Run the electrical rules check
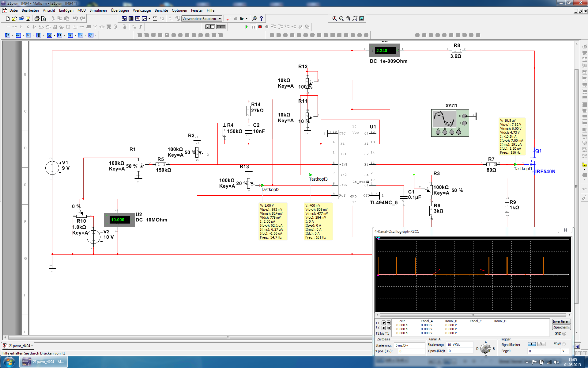 coord(228,19)
